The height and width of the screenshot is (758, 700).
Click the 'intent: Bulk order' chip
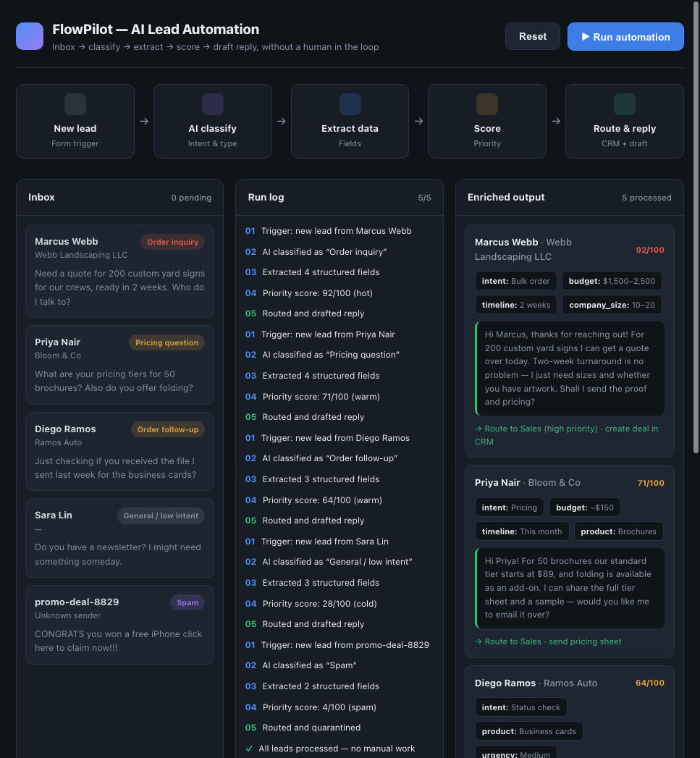click(x=516, y=281)
